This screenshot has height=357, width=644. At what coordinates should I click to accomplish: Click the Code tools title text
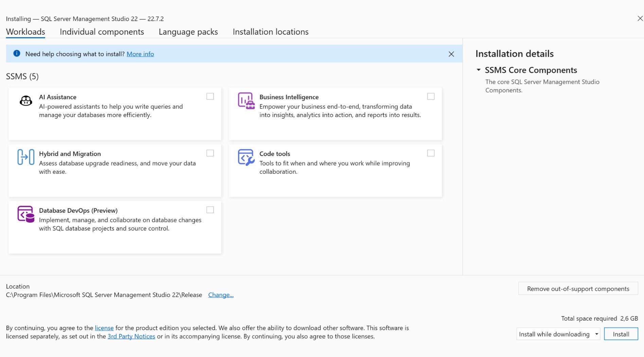(x=275, y=154)
